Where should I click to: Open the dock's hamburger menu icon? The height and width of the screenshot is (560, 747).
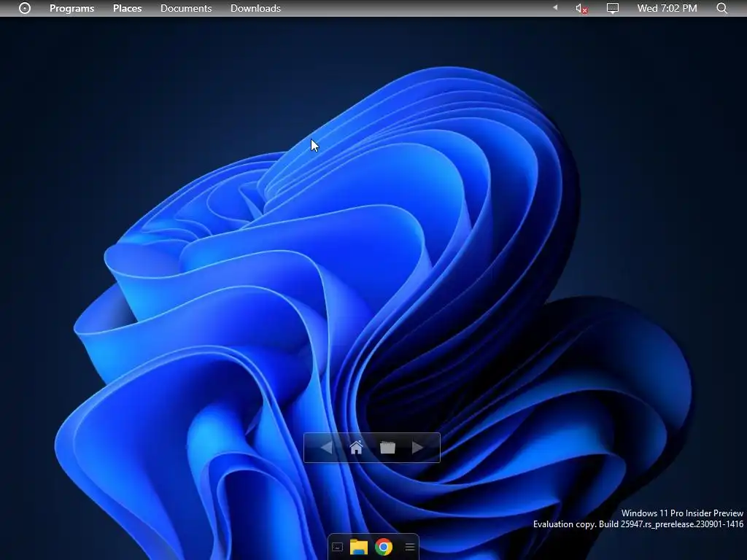[x=410, y=547]
